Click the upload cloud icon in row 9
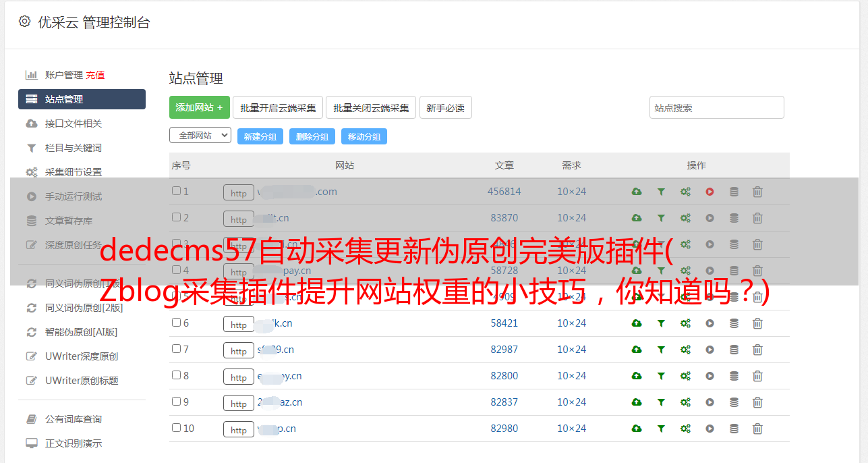 point(637,402)
